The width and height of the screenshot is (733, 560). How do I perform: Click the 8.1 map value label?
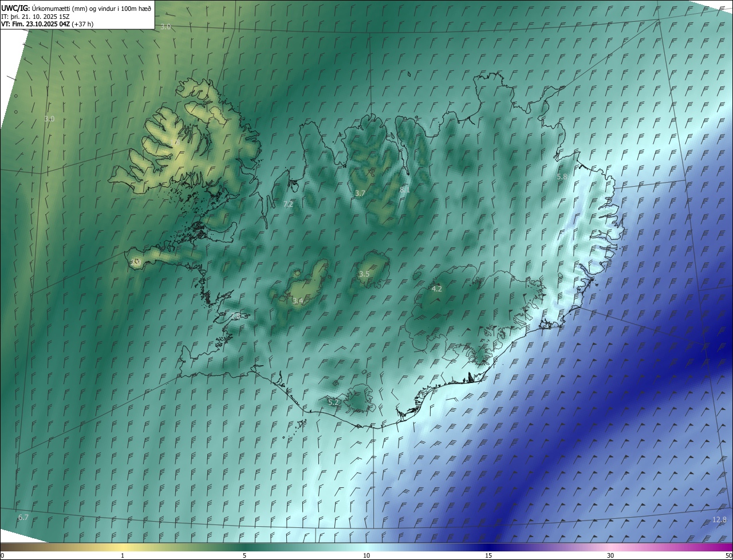pyautogui.click(x=404, y=189)
